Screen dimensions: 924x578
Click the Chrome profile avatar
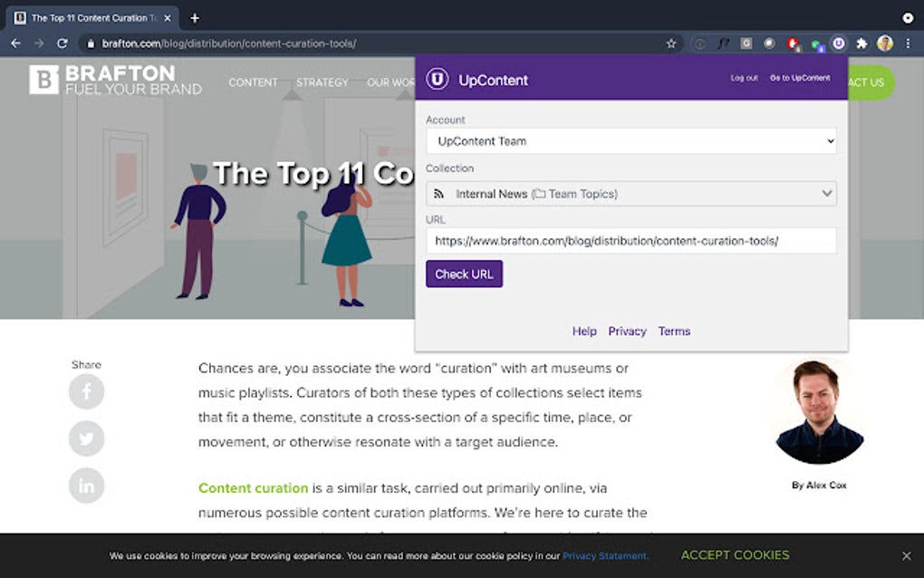point(885,43)
